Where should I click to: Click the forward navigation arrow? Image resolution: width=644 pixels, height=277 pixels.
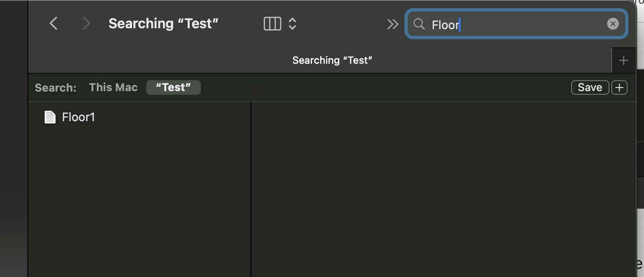86,24
